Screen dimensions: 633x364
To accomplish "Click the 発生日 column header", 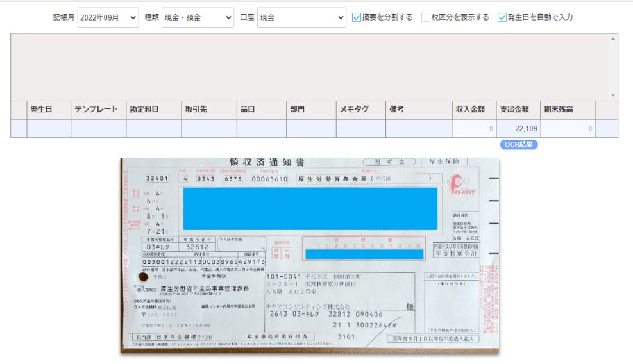I will coord(49,110).
